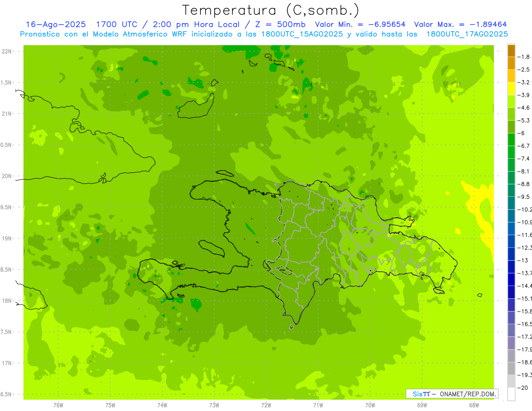Click the teal swatch between -8.8 and -9.5
The width and height of the screenshot is (532, 411).
click(512, 191)
